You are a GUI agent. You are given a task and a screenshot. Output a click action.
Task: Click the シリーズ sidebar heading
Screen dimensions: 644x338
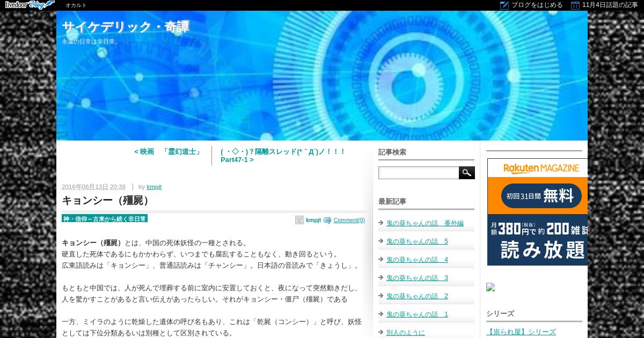(x=500, y=314)
